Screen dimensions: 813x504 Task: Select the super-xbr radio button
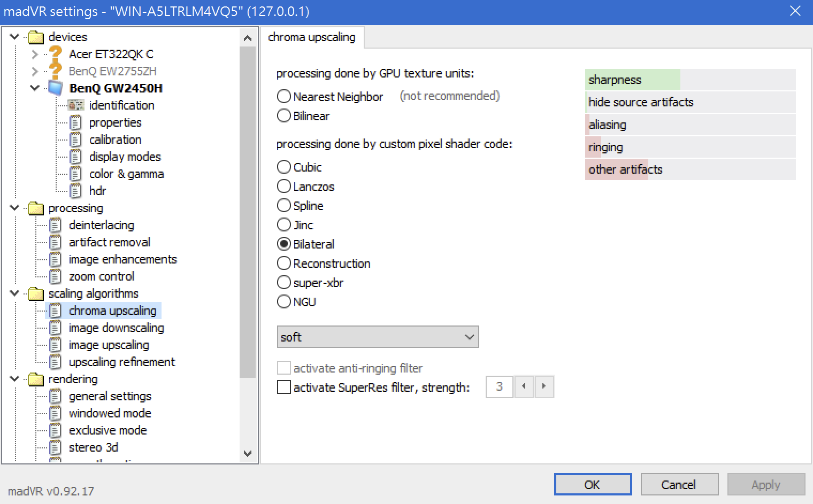pos(284,282)
